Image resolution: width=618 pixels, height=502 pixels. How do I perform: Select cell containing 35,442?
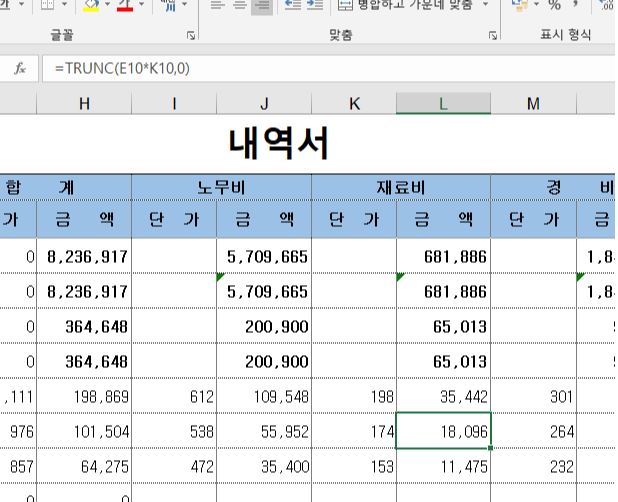click(x=443, y=396)
